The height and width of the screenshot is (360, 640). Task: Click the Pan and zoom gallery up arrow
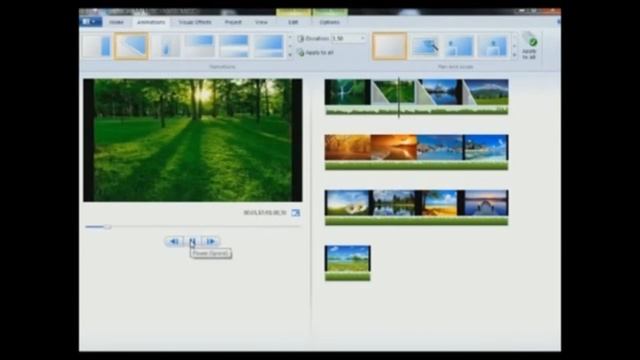click(x=514, y=38)
